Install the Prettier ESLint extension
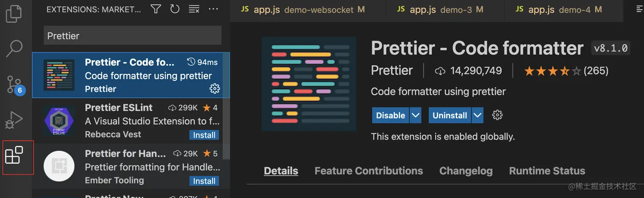Viewport: 644px width, 198px height. pyautogui.click(x=204, y=135)
